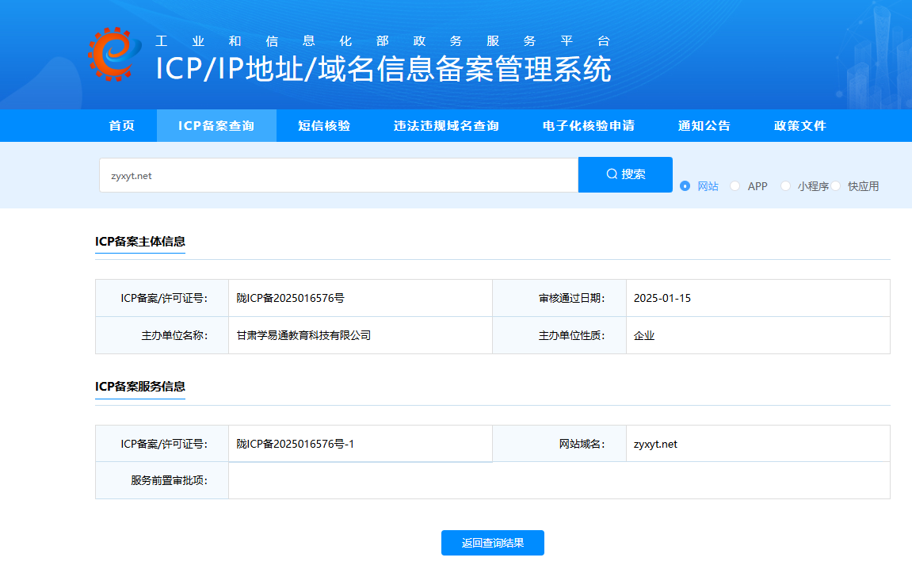Click the ICP备案主体信息 heading

[140, 242]
